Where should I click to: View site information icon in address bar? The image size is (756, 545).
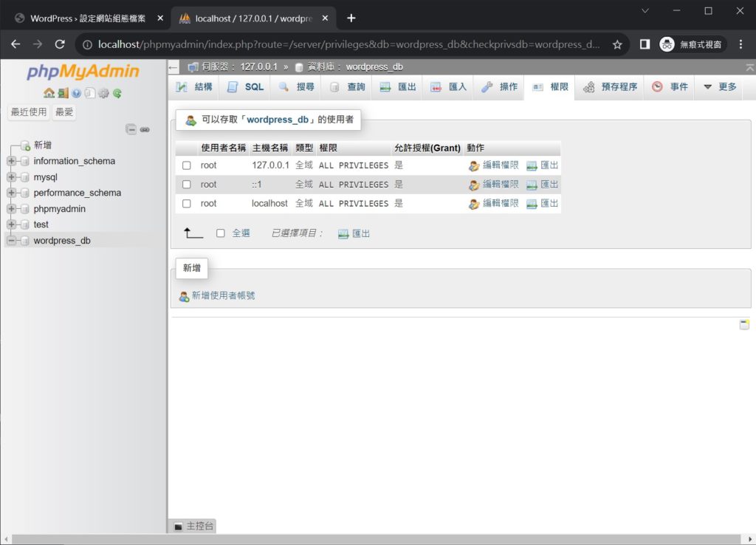click(87, 44)
